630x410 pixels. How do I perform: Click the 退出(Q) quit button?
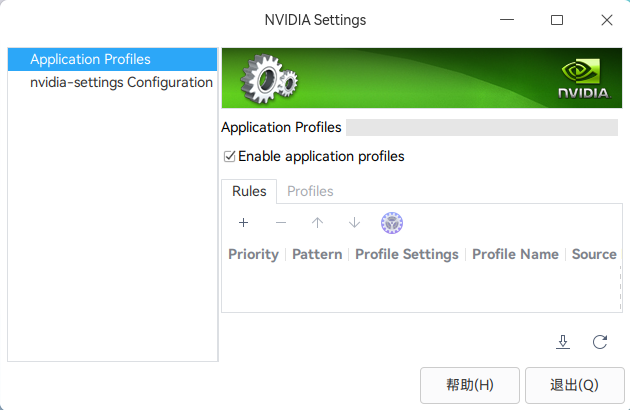tap(575, 385)
